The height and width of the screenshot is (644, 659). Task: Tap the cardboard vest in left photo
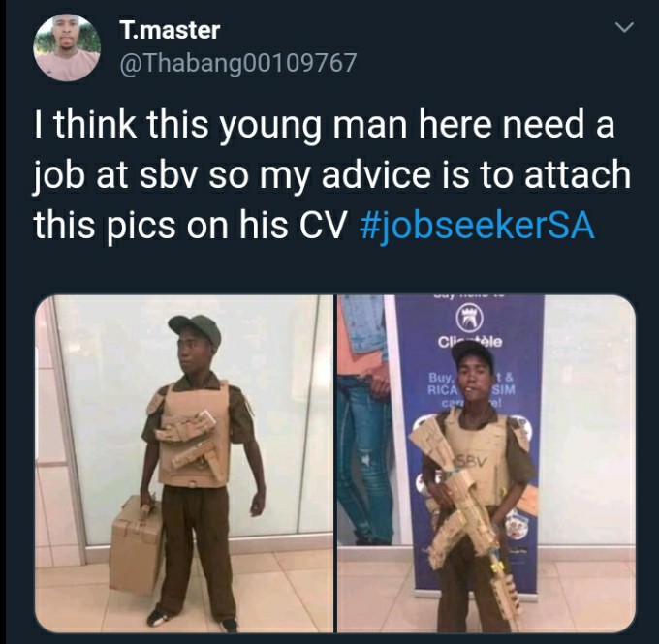195,435
